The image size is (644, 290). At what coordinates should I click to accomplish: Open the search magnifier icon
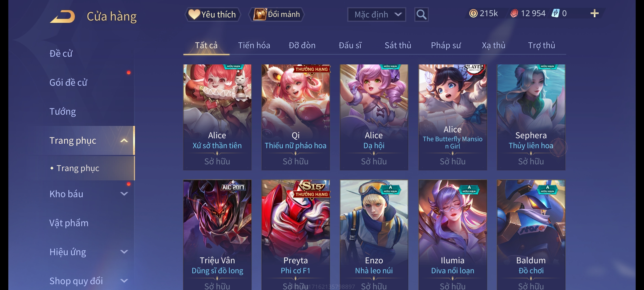tap(421, 15)
